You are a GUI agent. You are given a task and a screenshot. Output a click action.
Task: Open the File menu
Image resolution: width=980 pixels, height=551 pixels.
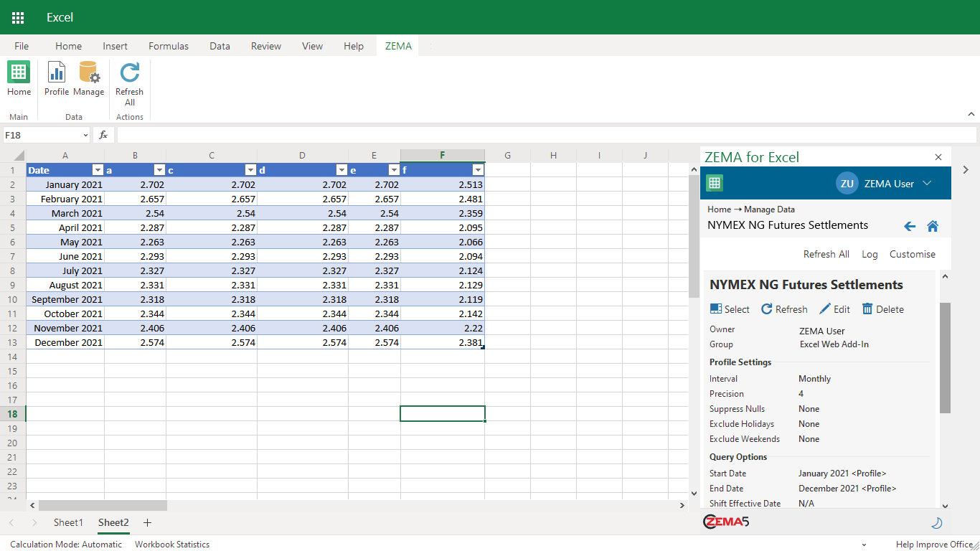point(22,46)
